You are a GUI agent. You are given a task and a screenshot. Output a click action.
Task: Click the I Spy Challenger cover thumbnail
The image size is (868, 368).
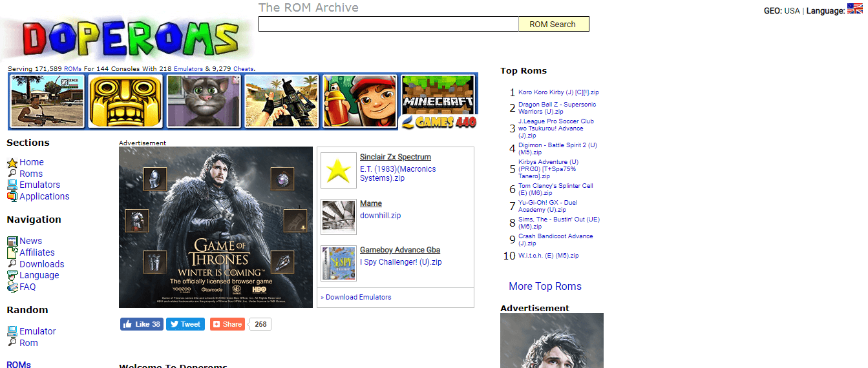pyautogui.click(x=339, y=263)
